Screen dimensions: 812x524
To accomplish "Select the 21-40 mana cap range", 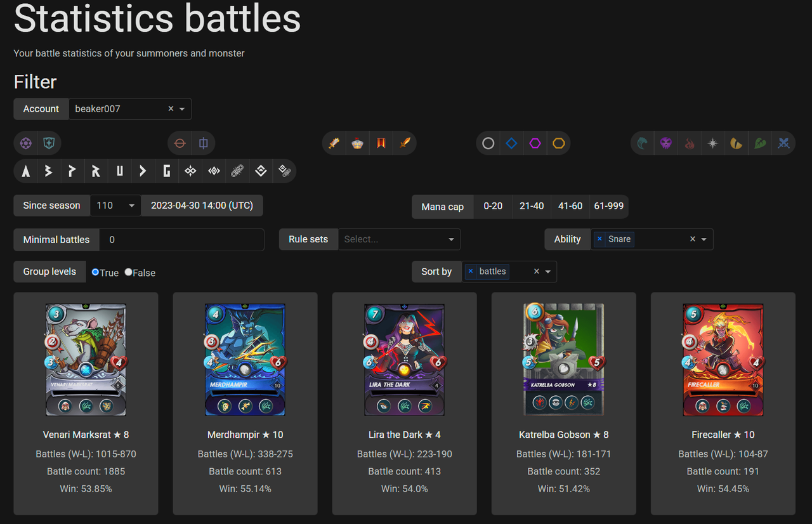I will click(x=532, y=206).
